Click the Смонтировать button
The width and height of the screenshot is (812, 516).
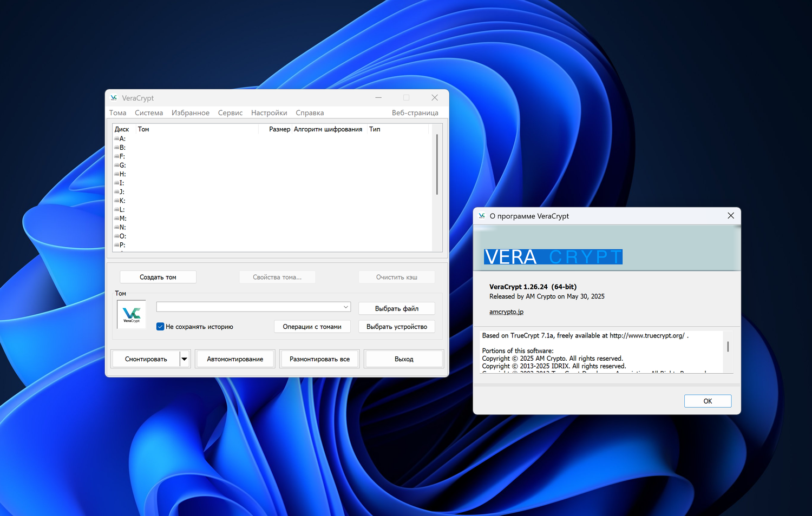[146, 359]
